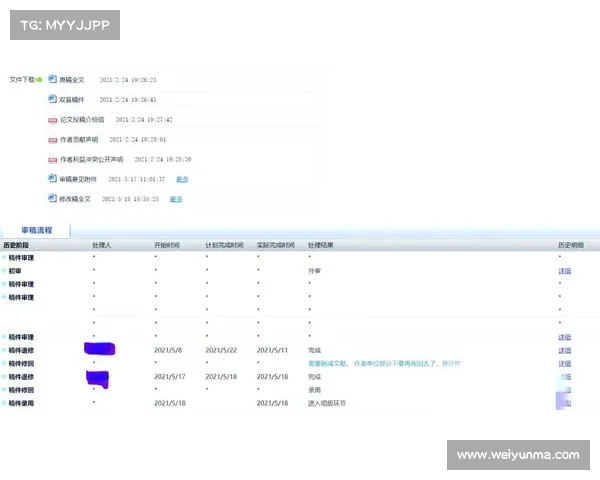Download the 修改稿全文 file
The width and height of the screenshot is (600, 480).
click(75, 199)
